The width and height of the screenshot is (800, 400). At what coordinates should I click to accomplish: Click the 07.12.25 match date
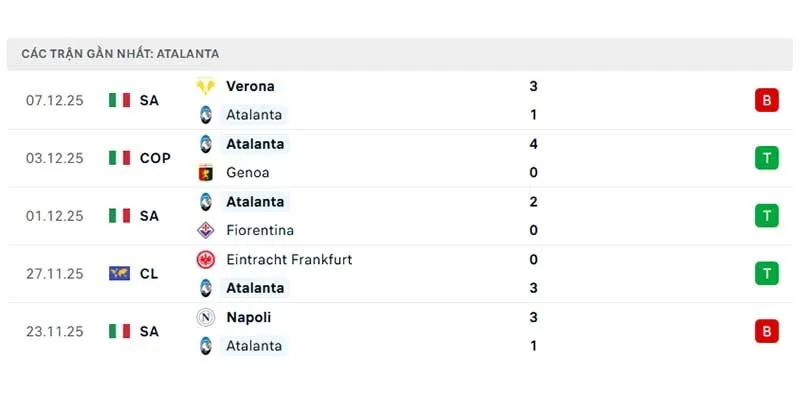(x=55, y=100)
